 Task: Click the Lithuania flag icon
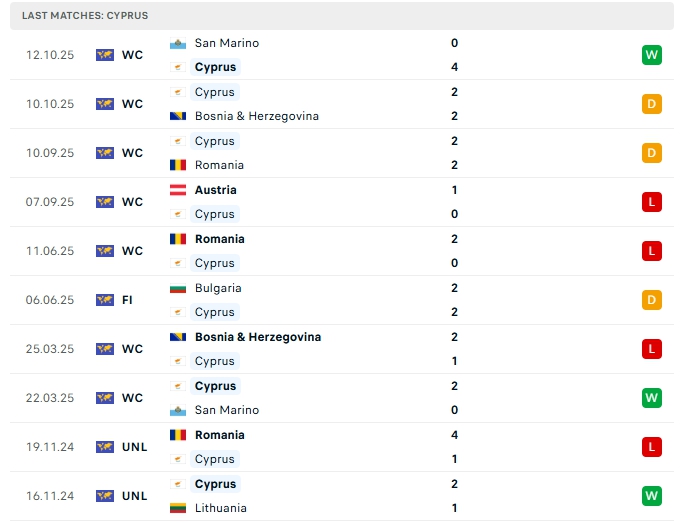(x=178, y=508)
